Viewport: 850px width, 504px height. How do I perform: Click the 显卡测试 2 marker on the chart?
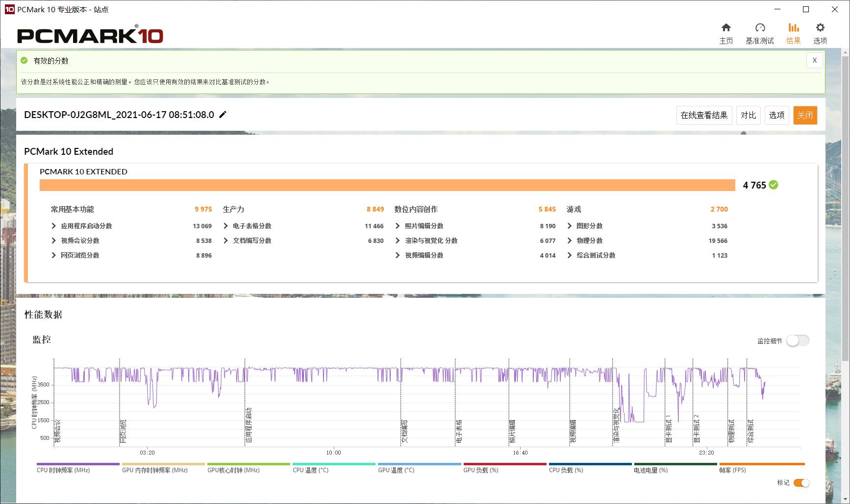tap(697, 429)
